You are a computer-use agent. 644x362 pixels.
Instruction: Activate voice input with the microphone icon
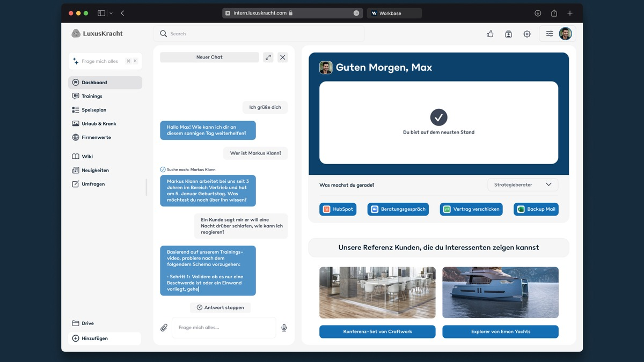click(x=284, y=327)
